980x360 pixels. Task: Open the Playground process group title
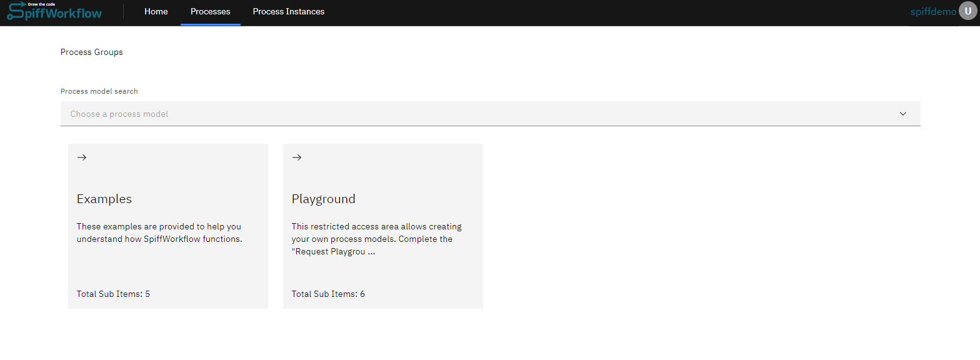[323, 199]
